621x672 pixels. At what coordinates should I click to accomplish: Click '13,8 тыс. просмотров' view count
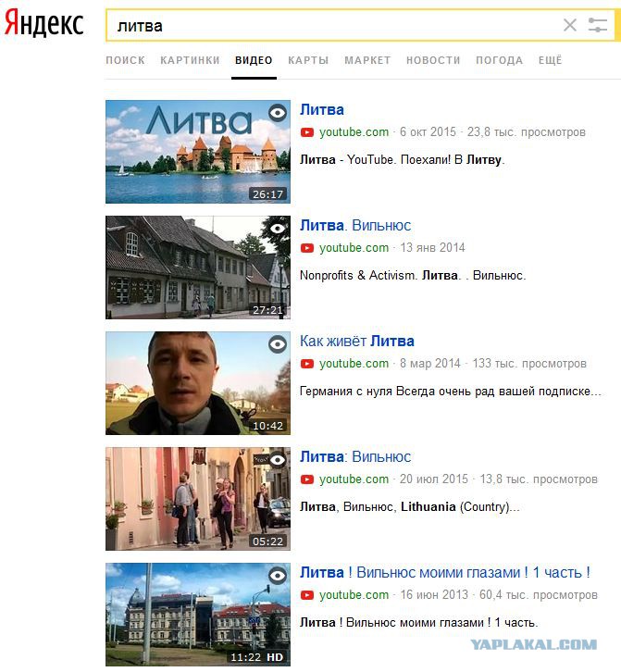tap(539, 479)
